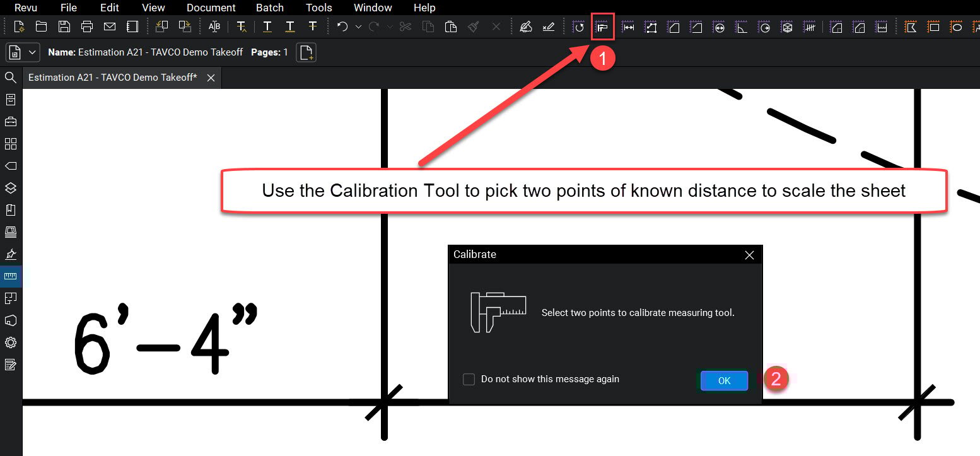Enable Do not show this message again
This screenshot has width=980, height=456.
[469, 379]
